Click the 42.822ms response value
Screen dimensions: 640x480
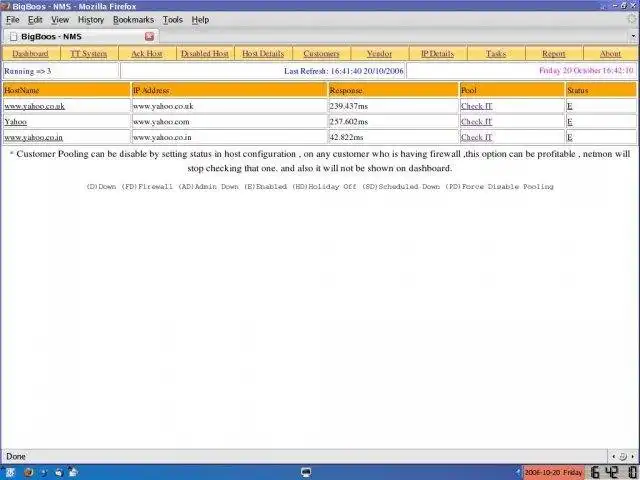[346, 138]
